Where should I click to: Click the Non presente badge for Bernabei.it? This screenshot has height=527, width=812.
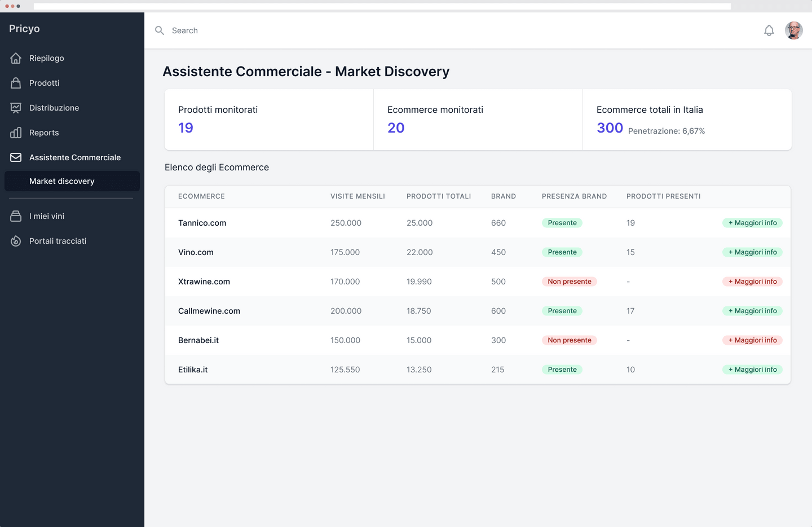pyautogui.click(x=570, y=340)
